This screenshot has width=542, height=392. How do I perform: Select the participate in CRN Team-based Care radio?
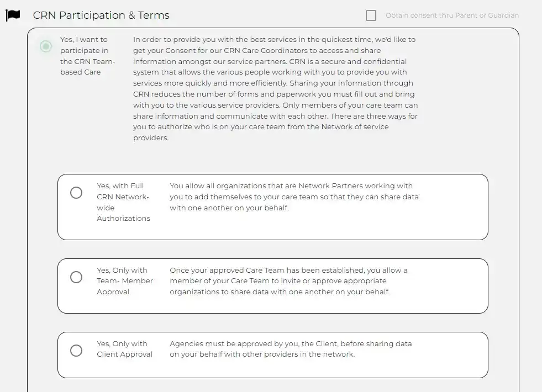pos(46,46)
